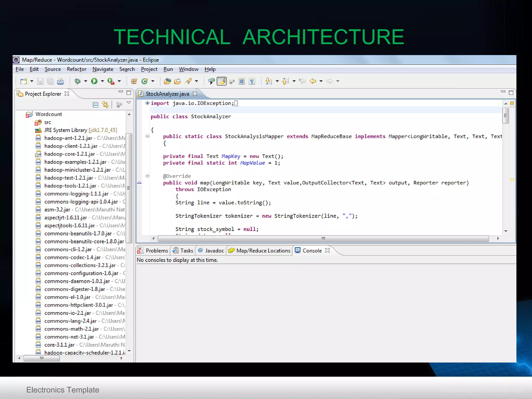Click the Save All icon
This screenshot has width=532, height=399.
click(x=50, y=81)
